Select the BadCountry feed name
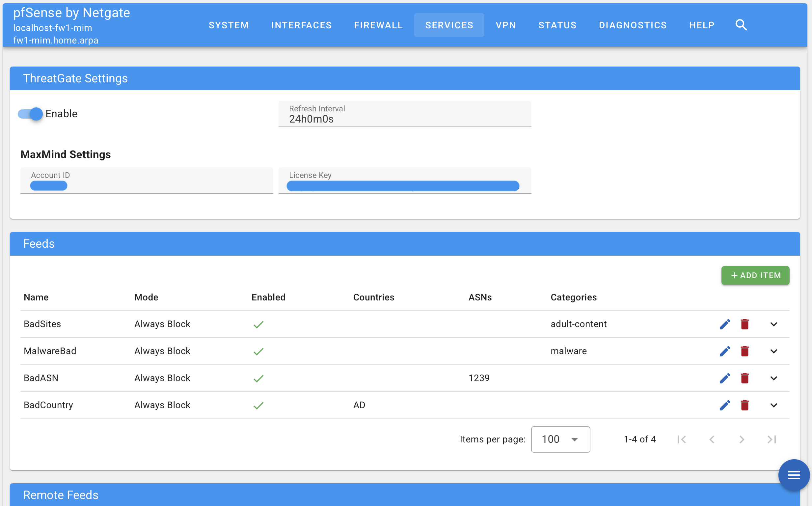 point(48,405)
